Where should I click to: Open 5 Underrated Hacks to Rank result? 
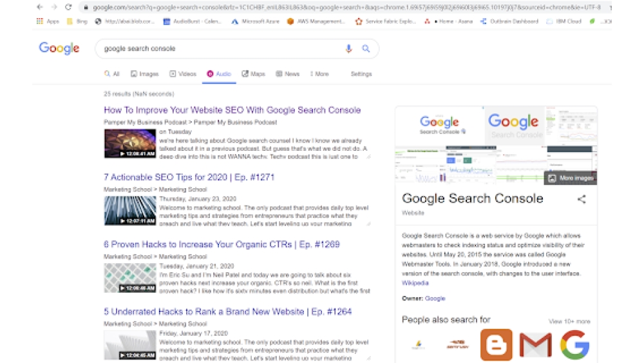pos(227,311)
